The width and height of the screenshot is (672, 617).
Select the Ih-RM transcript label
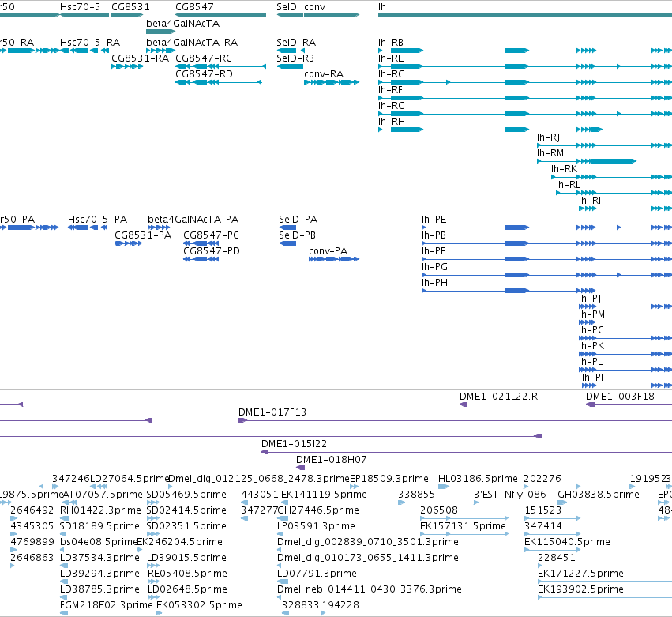point(550,153)
